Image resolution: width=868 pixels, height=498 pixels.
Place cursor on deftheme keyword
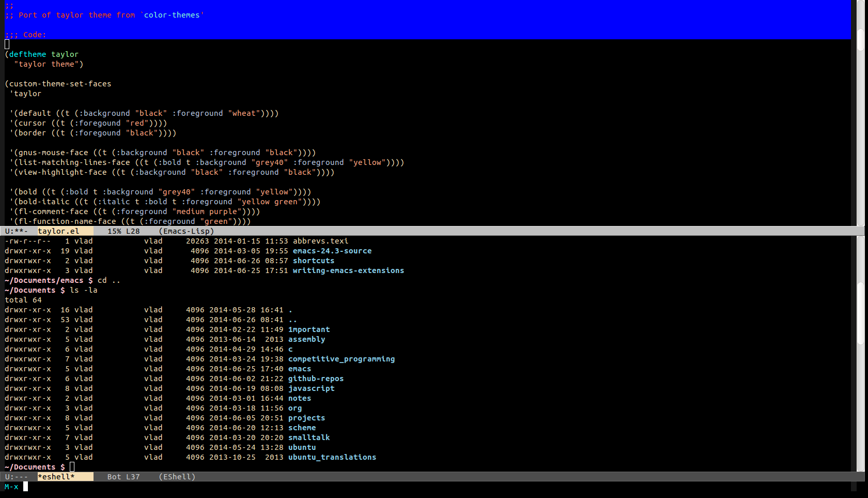[27, 54]
